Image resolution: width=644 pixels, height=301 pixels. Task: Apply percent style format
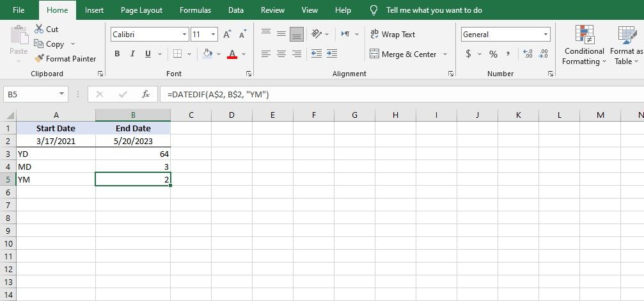point(493,54)
